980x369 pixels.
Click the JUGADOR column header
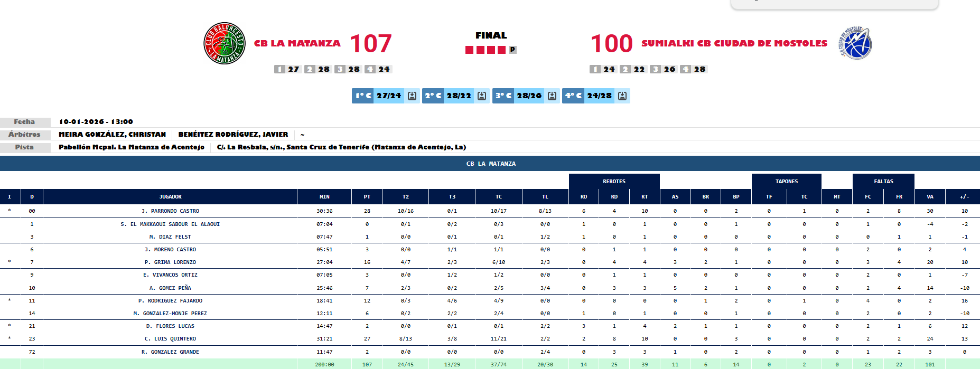coord(170,197)
